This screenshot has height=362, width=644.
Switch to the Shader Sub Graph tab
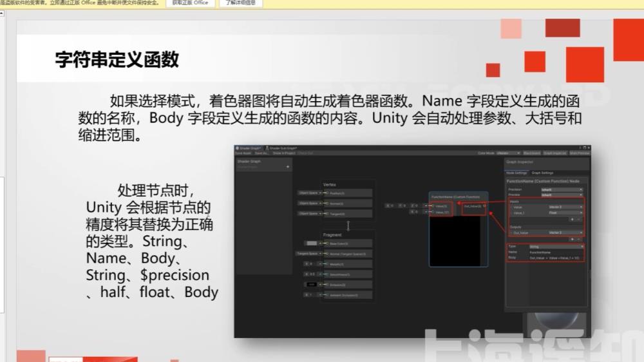(x=281, y=148)
